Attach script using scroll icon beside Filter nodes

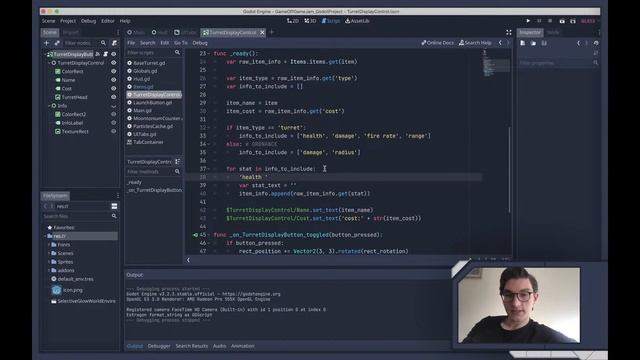tap(115, 43)
